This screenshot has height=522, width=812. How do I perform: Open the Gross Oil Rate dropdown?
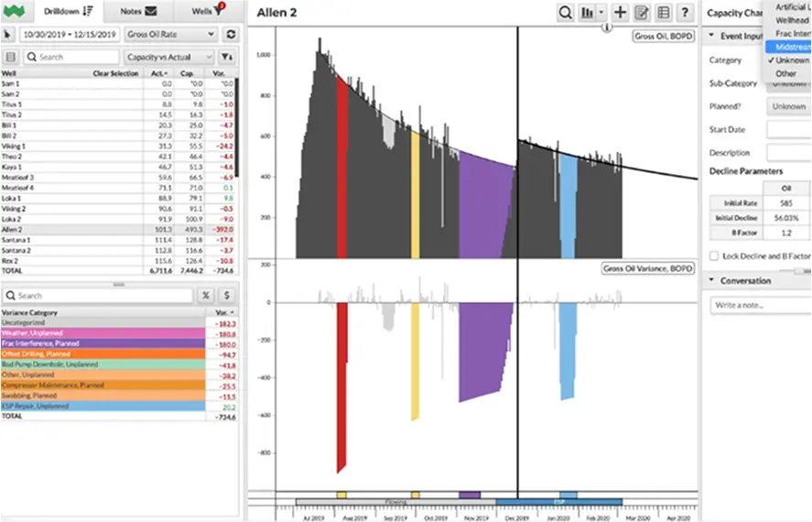click(171, 34)
